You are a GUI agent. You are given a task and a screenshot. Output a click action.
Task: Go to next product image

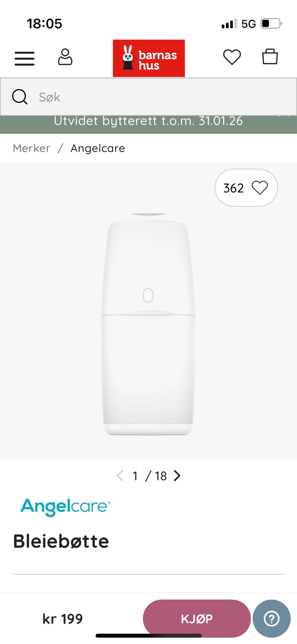click(177, 476)
